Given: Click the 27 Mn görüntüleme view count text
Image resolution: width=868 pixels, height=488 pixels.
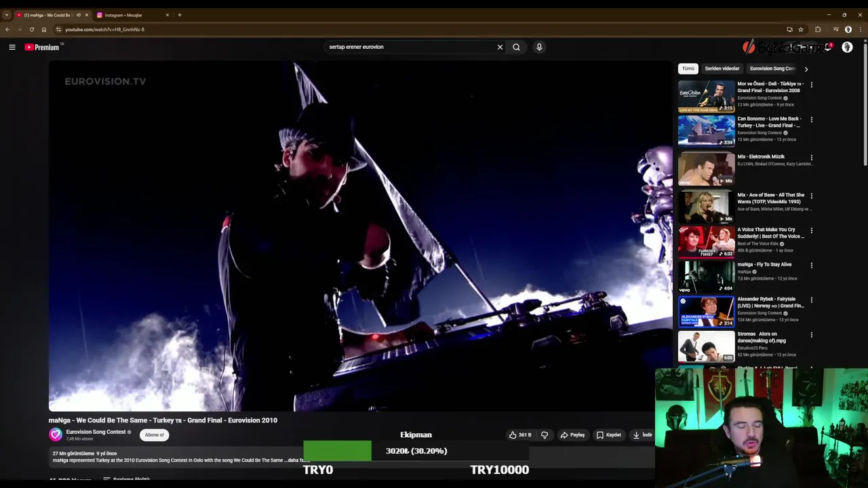Looking at the screenshot, I should pyautogui.click(x=73, y=453).
